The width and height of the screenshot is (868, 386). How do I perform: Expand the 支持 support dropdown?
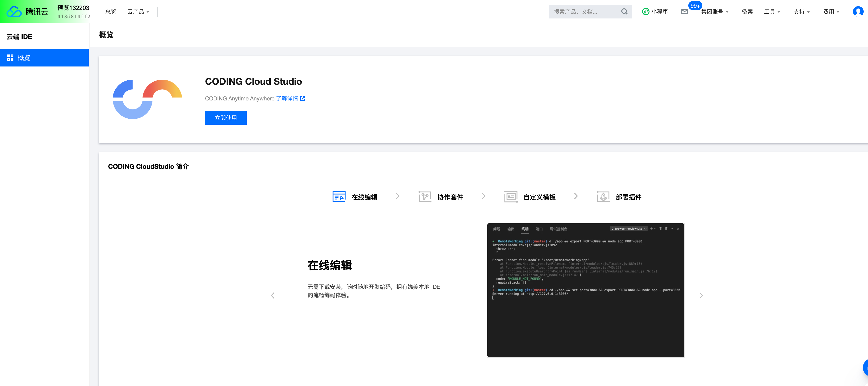point(802,12)
